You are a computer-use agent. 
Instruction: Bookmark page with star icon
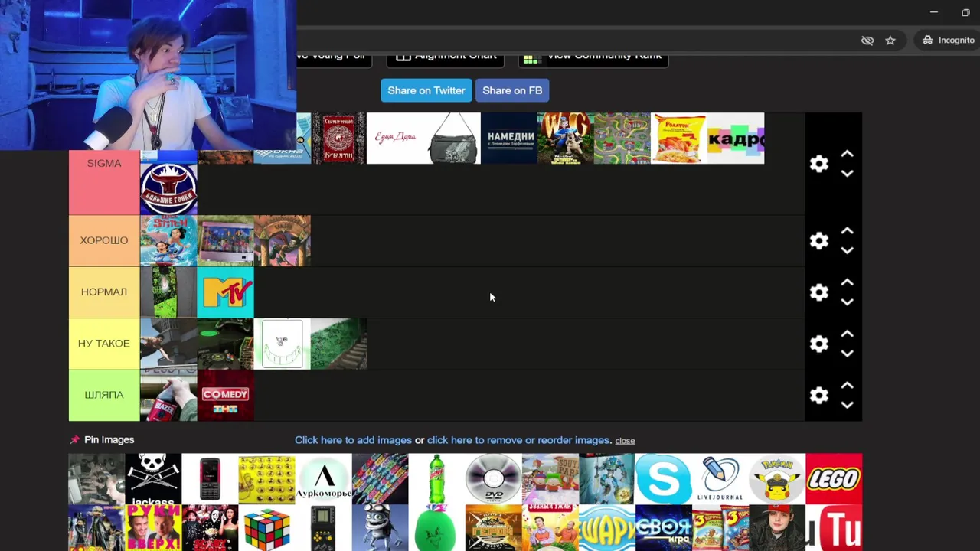pyautogui.click(x=890, y=41)
